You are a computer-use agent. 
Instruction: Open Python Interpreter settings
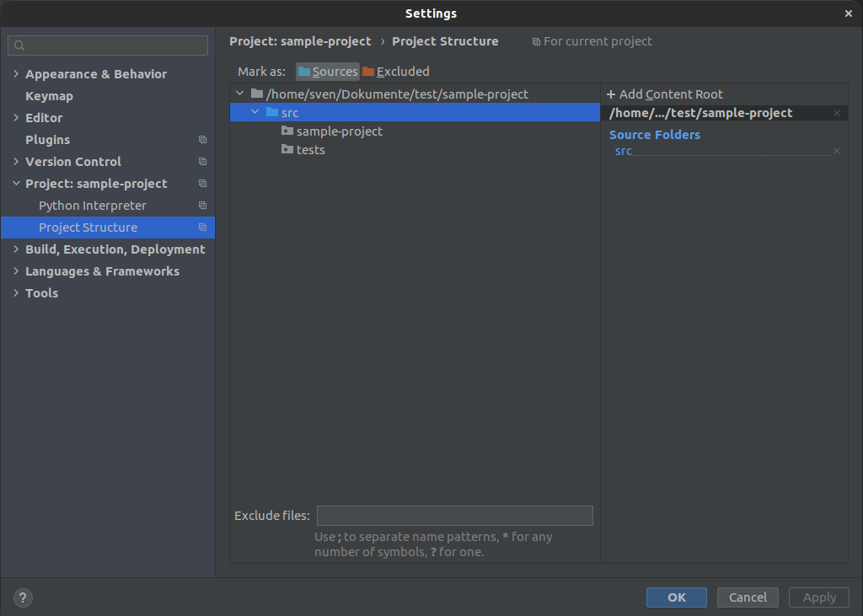(x=92, y=205)
